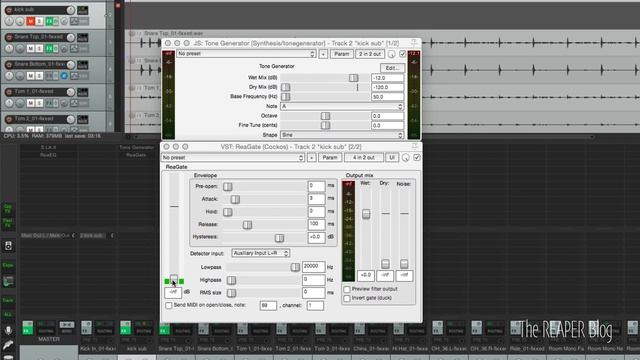This screenshot has height=360, width=640.
Task: Click microphone icon in mixer sidebar
Action: pyautogui.click(x=8, y=330)
